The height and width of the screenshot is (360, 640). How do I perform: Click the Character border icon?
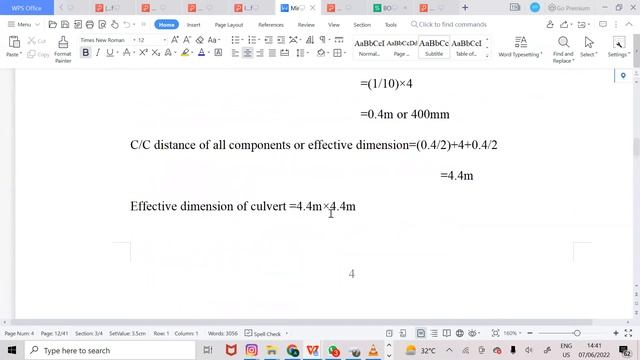coord(218,53)
